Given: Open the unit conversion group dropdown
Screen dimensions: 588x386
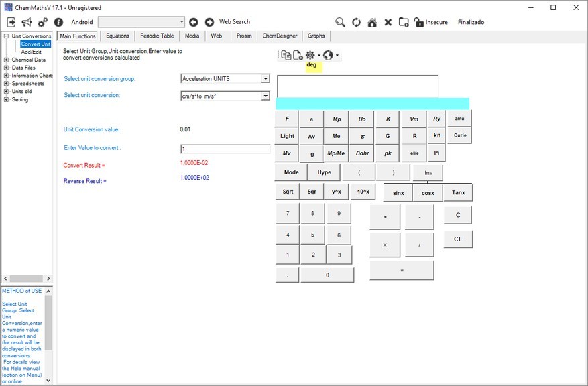Looking at the screenshot, I should point(266,78).
